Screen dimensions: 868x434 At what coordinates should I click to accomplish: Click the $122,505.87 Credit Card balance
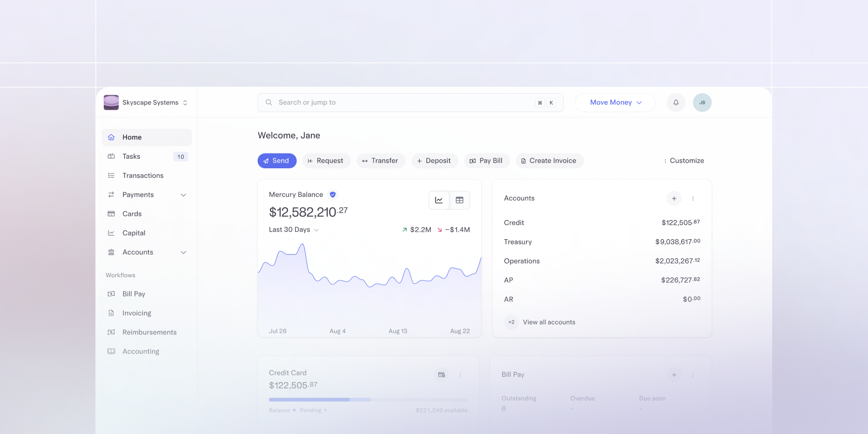[293, 385]
